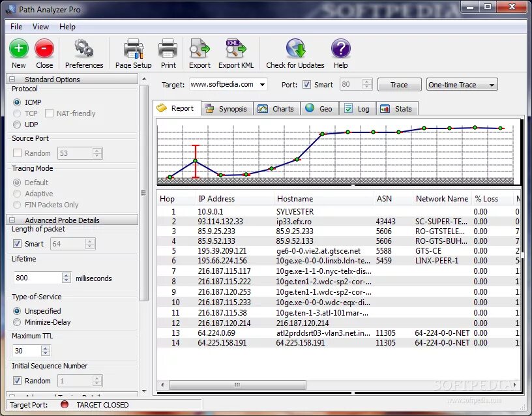532x416 pixels.
Task: Select TCP protocol radio button
Action: click(x=17, y=113)
